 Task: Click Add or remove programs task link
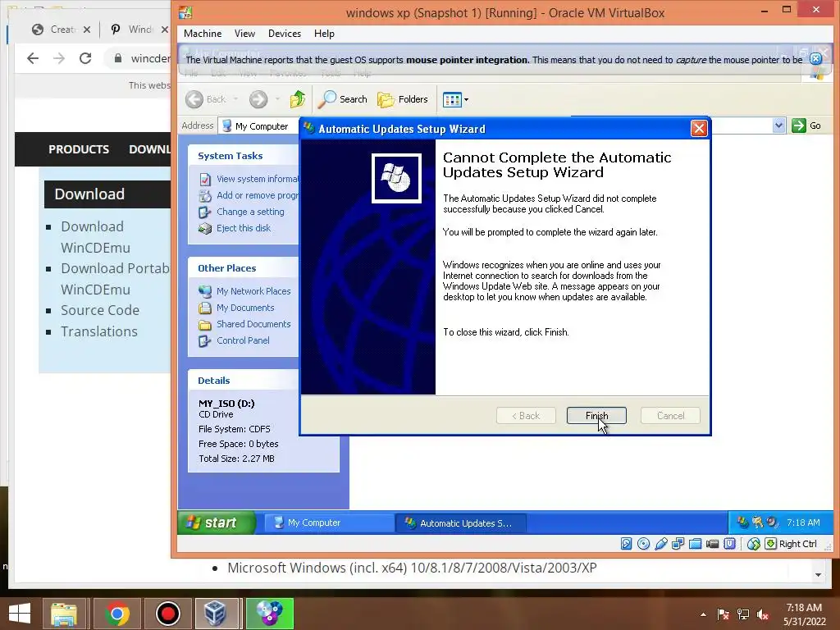tap(257, 195)
